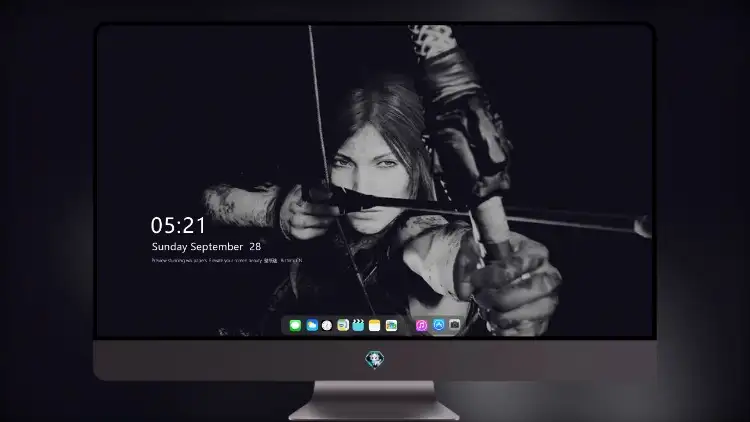Open the photo gallery icon in the dock
Image resolution: width=750 pixels, height=422 pixels.
tap(391, 325)
